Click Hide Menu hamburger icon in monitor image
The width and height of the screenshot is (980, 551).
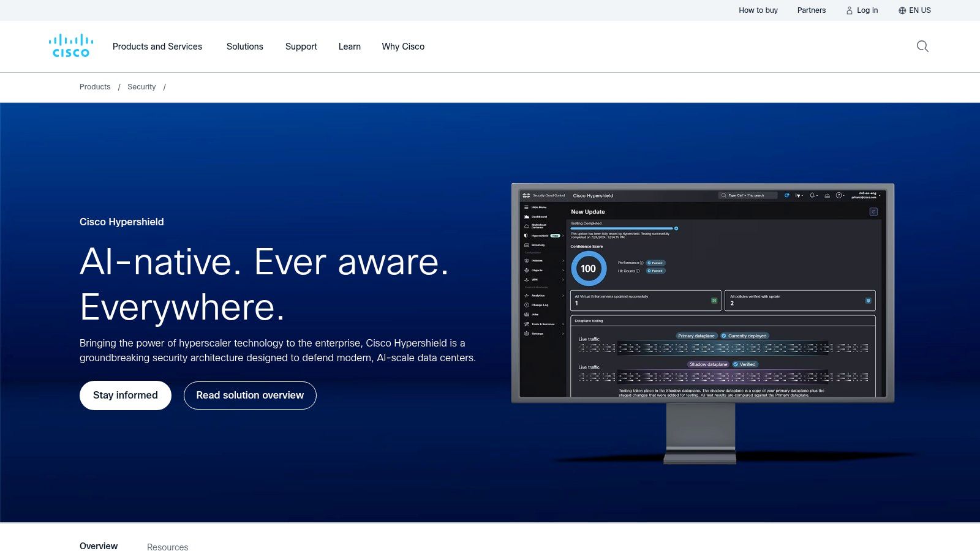[x=526, y=208]
